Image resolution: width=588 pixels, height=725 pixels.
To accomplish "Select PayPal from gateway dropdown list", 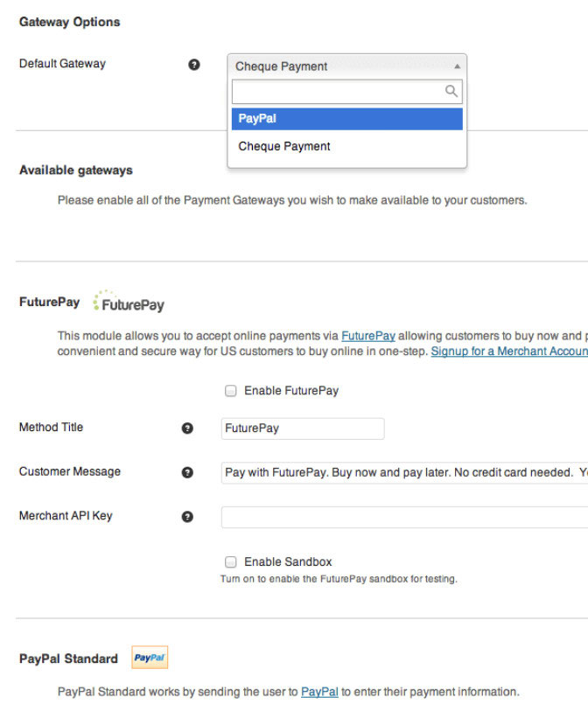I will pos(346,119).
